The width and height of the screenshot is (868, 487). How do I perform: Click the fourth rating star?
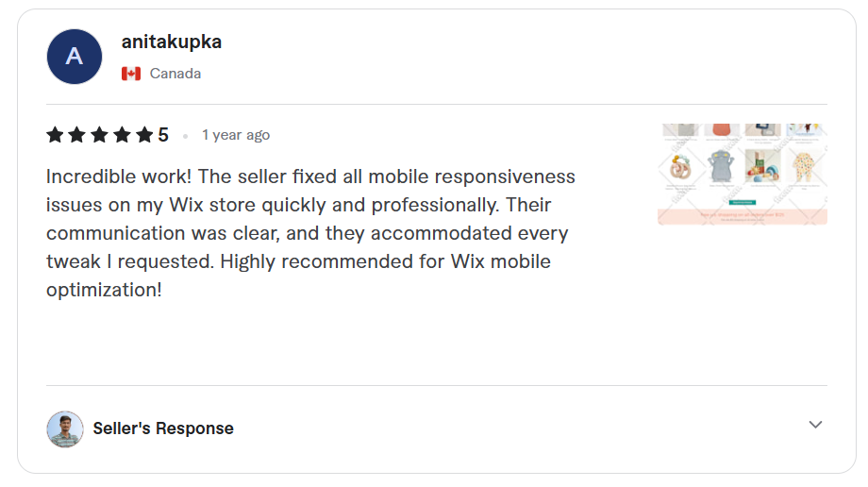pos(122,135)
